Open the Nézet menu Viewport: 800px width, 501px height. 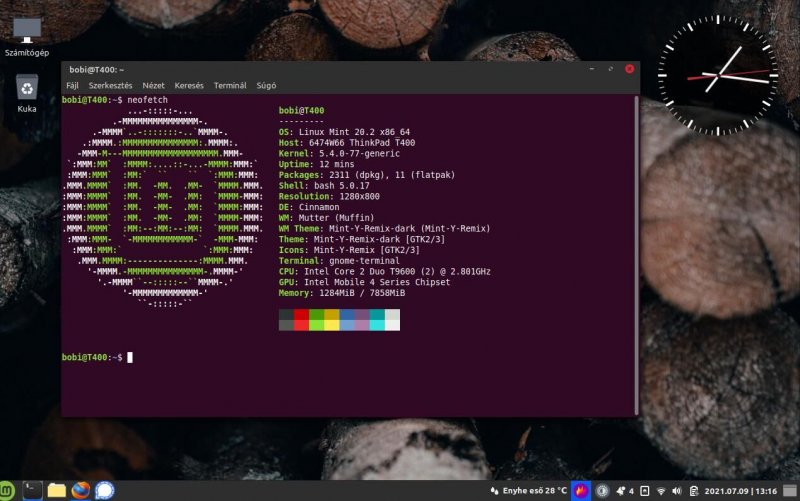pyautogui.click(x=153, y=86)
